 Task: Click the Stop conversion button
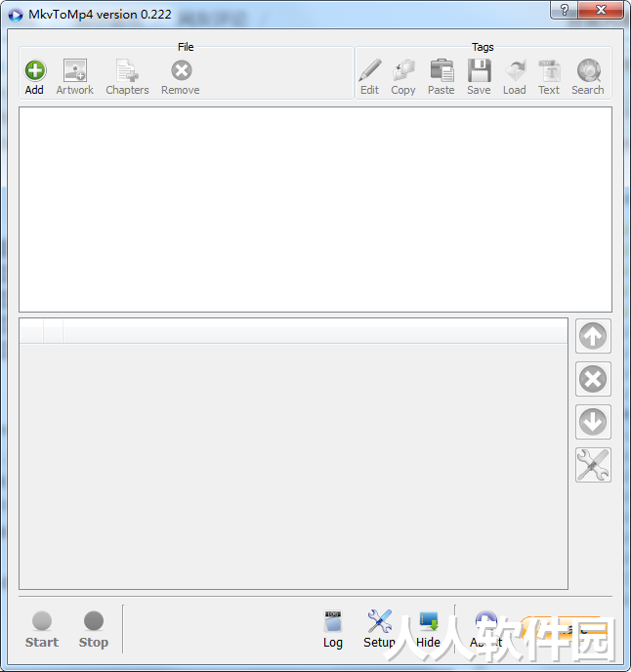[94, 630]
